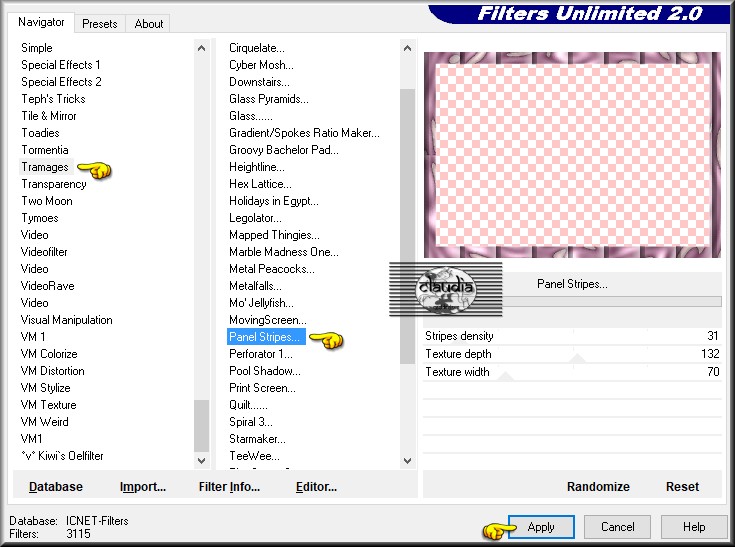Screen dimensions: 735x547
Task: Click the filter preview thumbnail
Action: 572,155
